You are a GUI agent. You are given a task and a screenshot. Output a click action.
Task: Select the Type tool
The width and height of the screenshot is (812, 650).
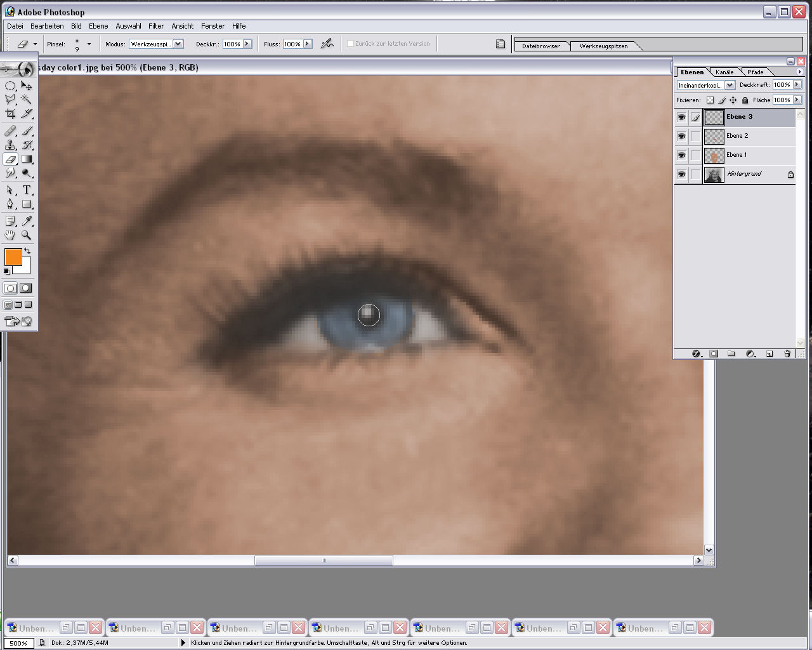[x=27, y=190]
